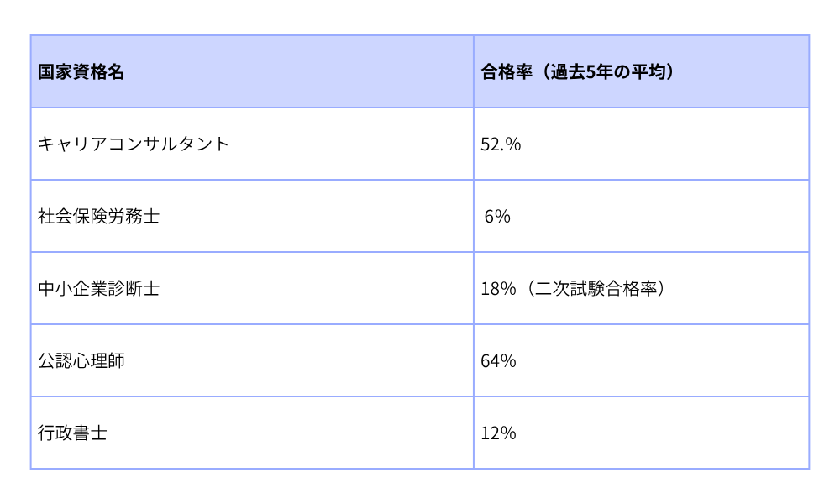Image resolution: width=840 pixels, height=504 pixels.
Task: Select the 合格率 header word
Action: 507,72
